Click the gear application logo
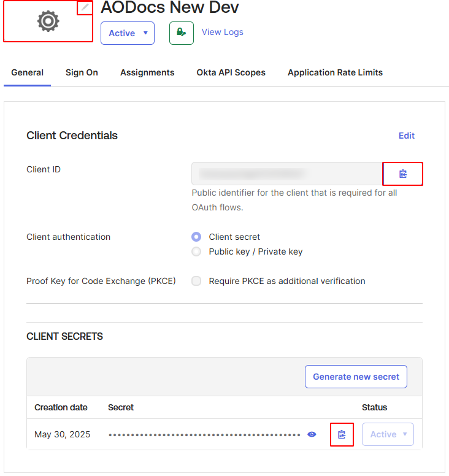The height and width of the screenshot is (476, 449). (x=48, y=21)
